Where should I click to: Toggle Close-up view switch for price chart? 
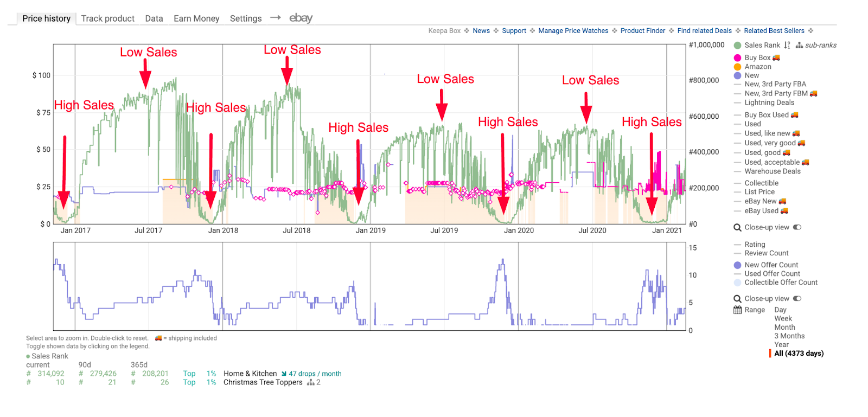tap(797, 227)
